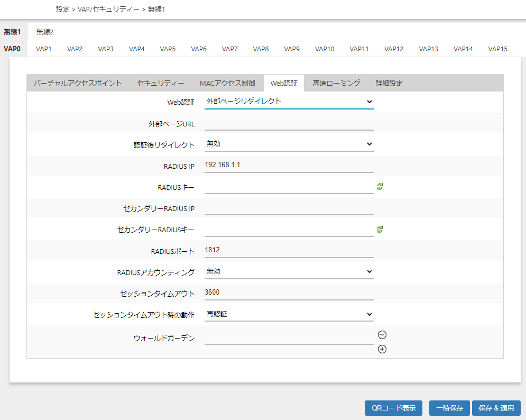Select the 高速ローミング tab
Screen dimensions: 526x420
coord(336,83)
